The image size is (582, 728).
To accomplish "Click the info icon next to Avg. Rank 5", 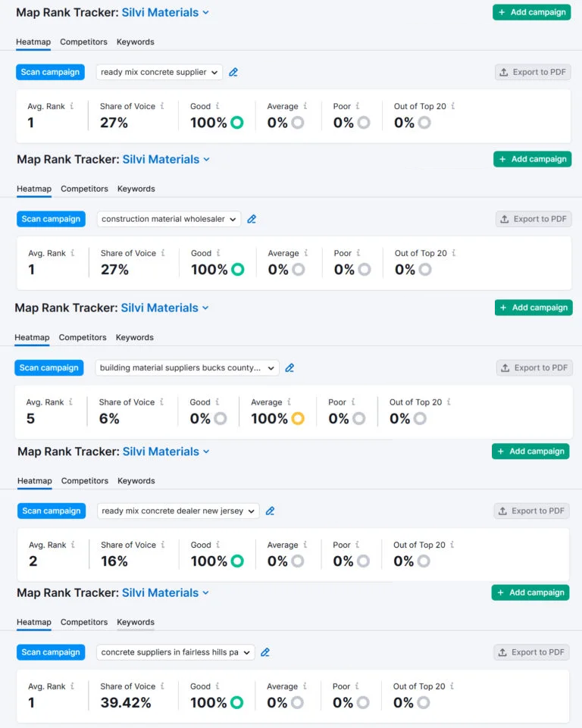I will [70, 402].
